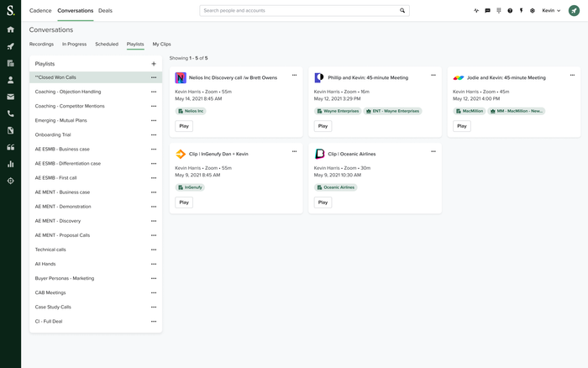Viewport: 588px width, 368px height.
Task: Select the CAB Meetings playlist
Action: point(96,292)
